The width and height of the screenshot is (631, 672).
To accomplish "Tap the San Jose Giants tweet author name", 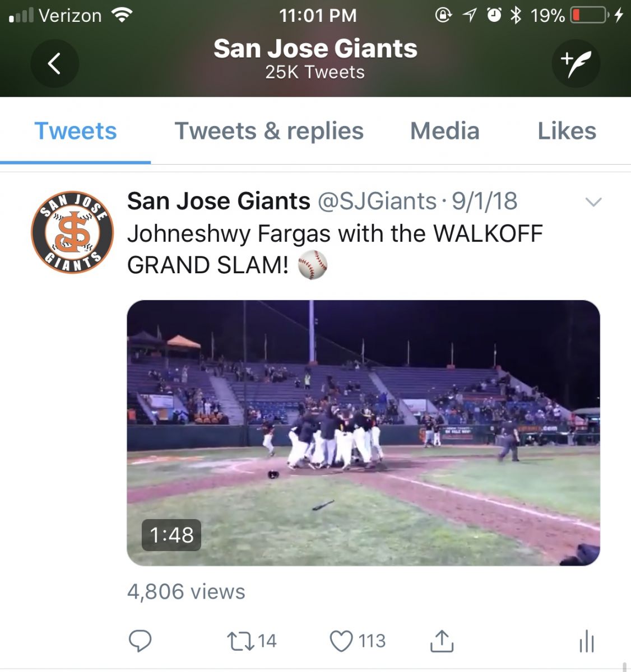I will pos(219,201).
